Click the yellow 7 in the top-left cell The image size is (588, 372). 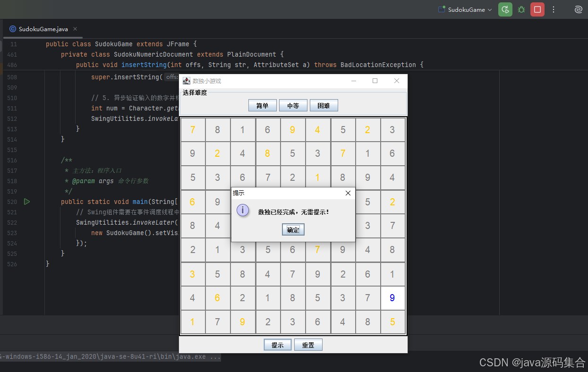point(193,129)
